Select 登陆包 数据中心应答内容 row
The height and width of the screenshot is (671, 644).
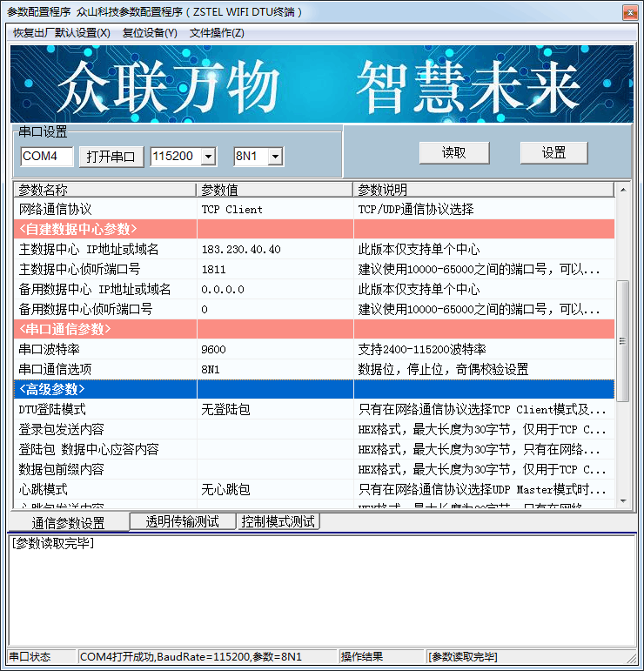coord(314,449)
